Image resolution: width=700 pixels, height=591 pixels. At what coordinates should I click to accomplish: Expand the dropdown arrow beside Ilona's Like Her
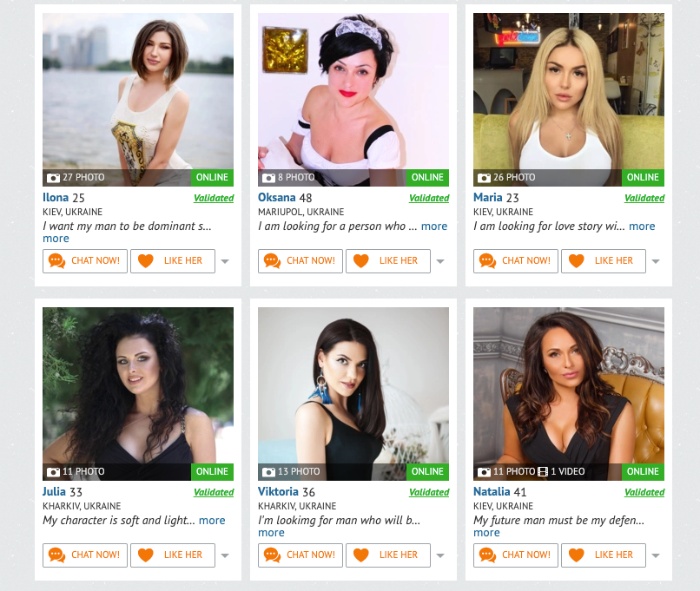225,261
